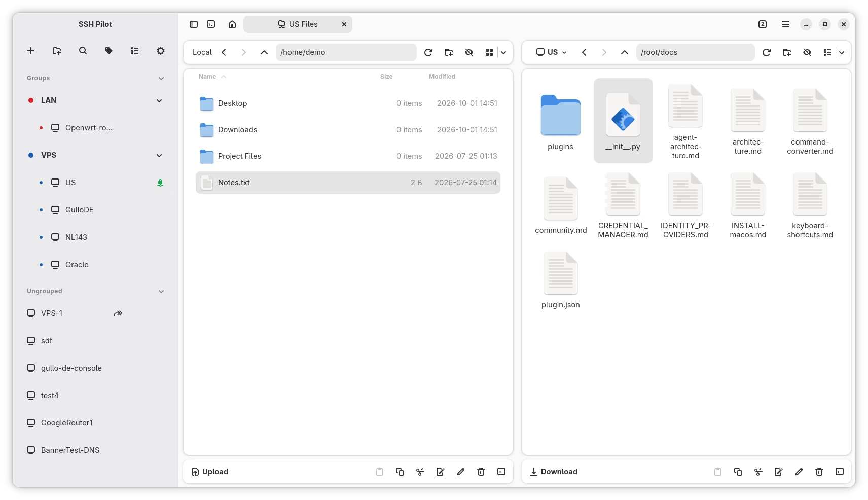This screenshot has width=868, height=500.
Task: Open the tag filter icon
Action: (108, 51)
